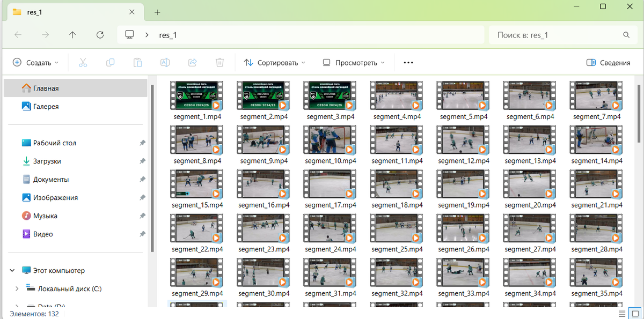This screenshot has width=644, height=319.
Task: Click the Cut scissors icon
Action: pyautogui.click(x=83, y=63)
